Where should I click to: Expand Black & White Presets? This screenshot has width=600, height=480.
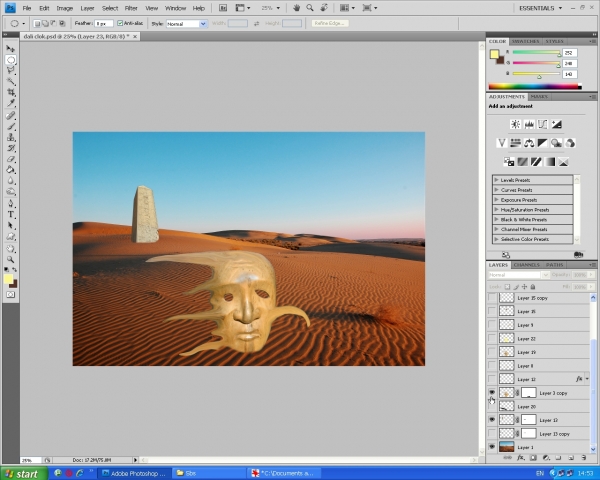(x=496, y=219)
